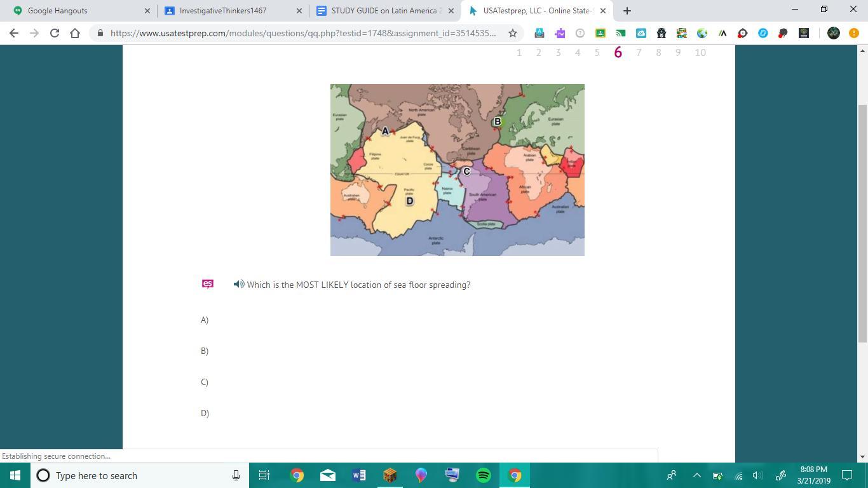Screen dimensions: 868x488
Task: Close the STUDY GUIDE on Latin America tab
Action: click(451, 11)
